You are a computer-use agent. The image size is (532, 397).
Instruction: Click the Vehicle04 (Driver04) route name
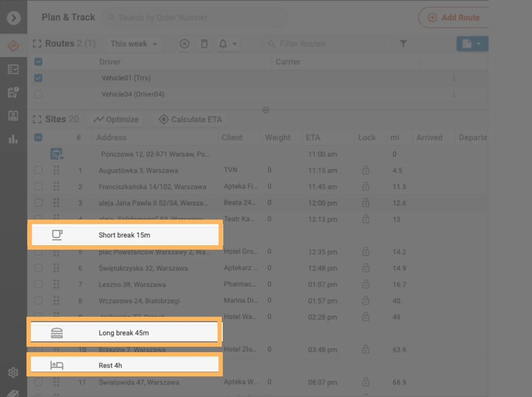(x=133, y=94)
